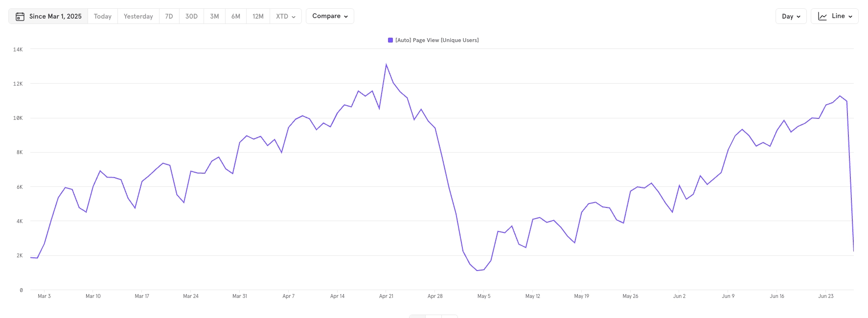Choose the 6M time range
The height and width of the screenshot is (318, 868).
[x=236, y=16]
